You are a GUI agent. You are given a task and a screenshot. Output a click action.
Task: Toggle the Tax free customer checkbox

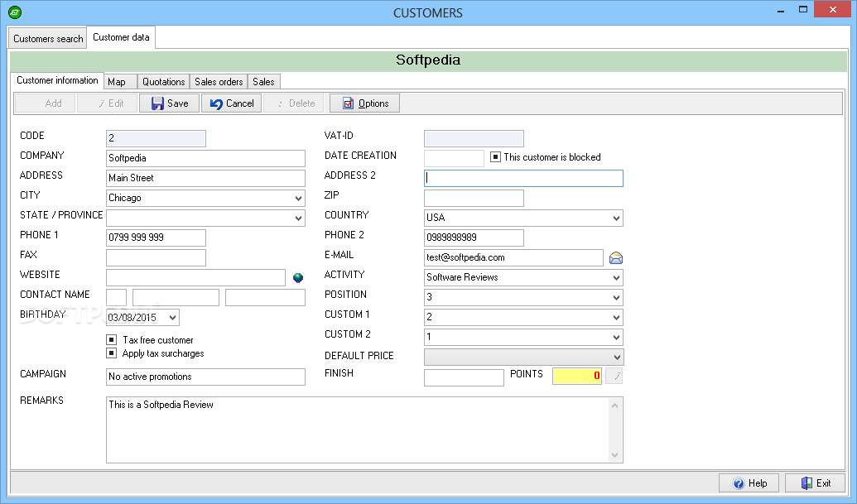click(112, 339)
